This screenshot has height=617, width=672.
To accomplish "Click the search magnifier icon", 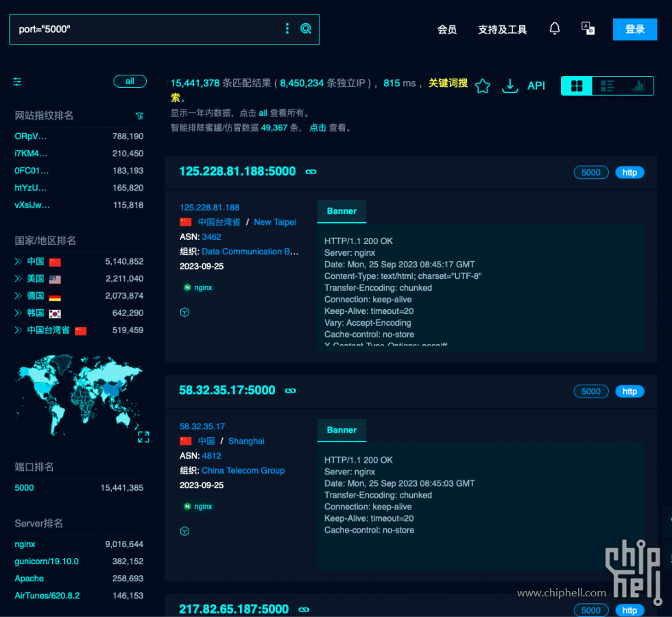I will pyautogui.click(x=306, y=29).
